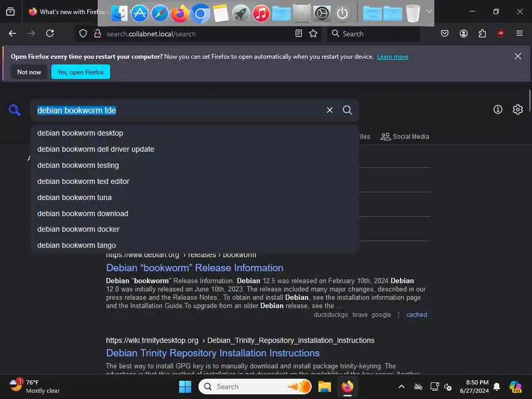Choose suggestion debian bookworm text editor
The width and height of the screenshot is (532, 399).
tap(194, 181)
